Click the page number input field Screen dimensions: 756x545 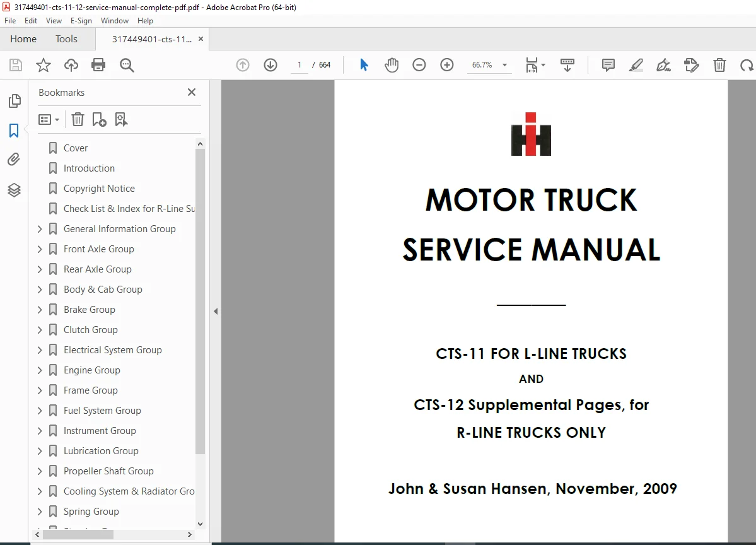(x=299, y=64)
